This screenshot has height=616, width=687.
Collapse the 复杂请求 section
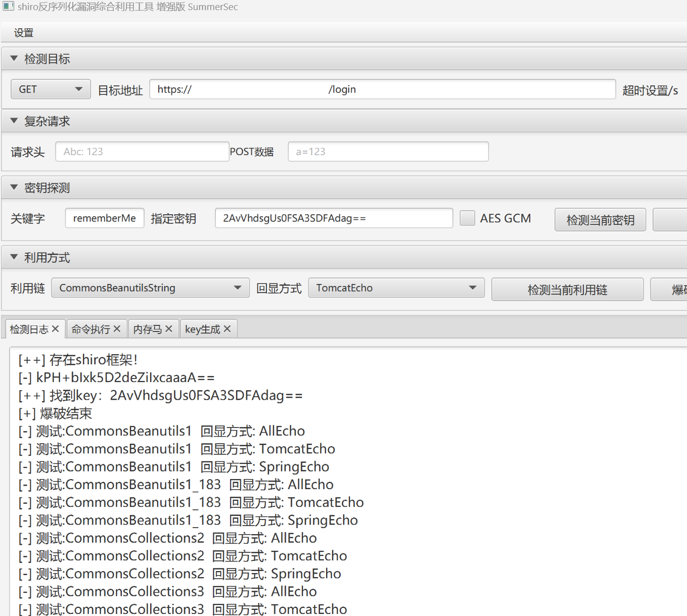[14, 121]
